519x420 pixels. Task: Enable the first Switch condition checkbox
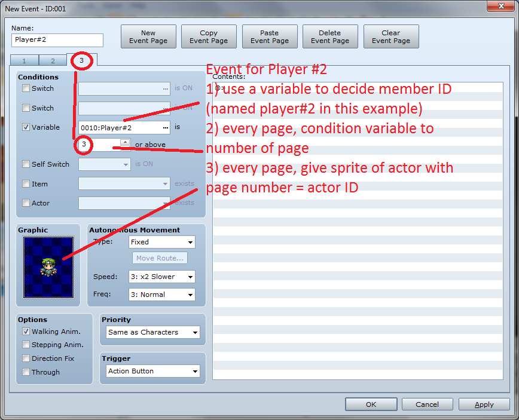pos(26,88)
